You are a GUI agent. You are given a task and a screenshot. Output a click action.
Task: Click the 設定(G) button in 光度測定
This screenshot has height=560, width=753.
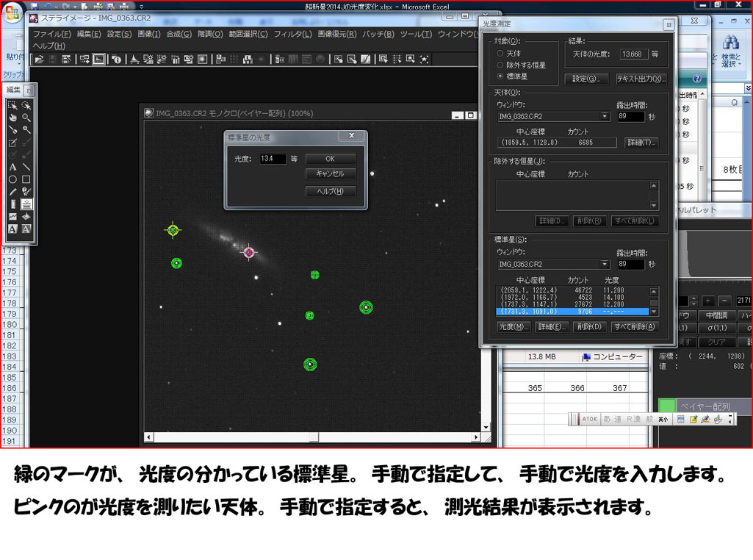tap(586, 79)
